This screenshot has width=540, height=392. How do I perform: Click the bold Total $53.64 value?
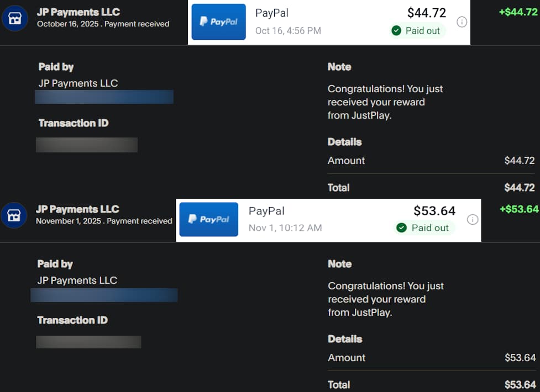520,385
